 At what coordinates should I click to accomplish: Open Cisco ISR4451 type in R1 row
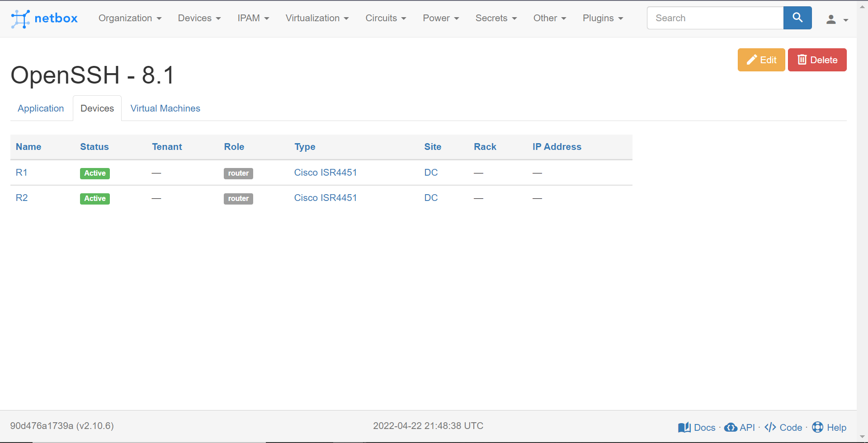[x=325, y=173]
